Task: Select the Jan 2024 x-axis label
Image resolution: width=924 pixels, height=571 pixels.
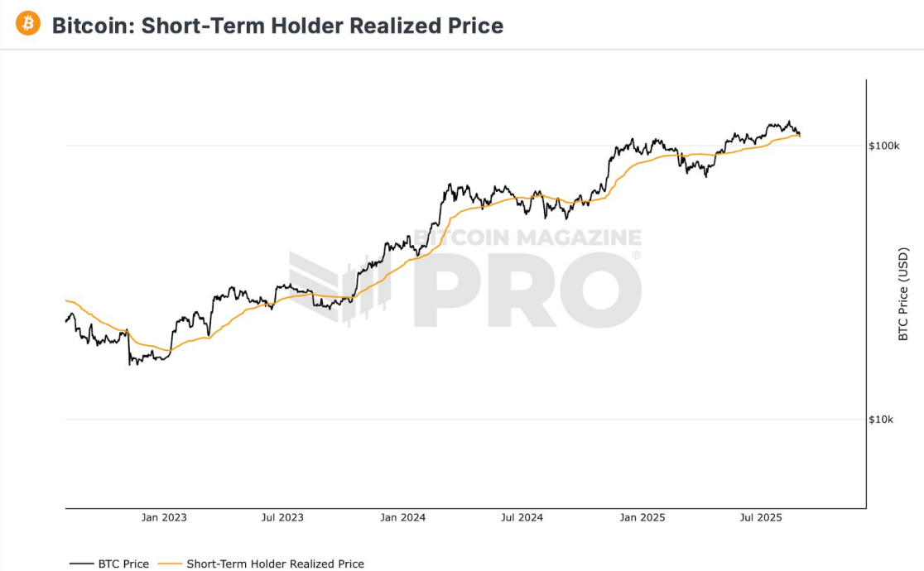Action: pyautogui.click(x=402, y=517)
